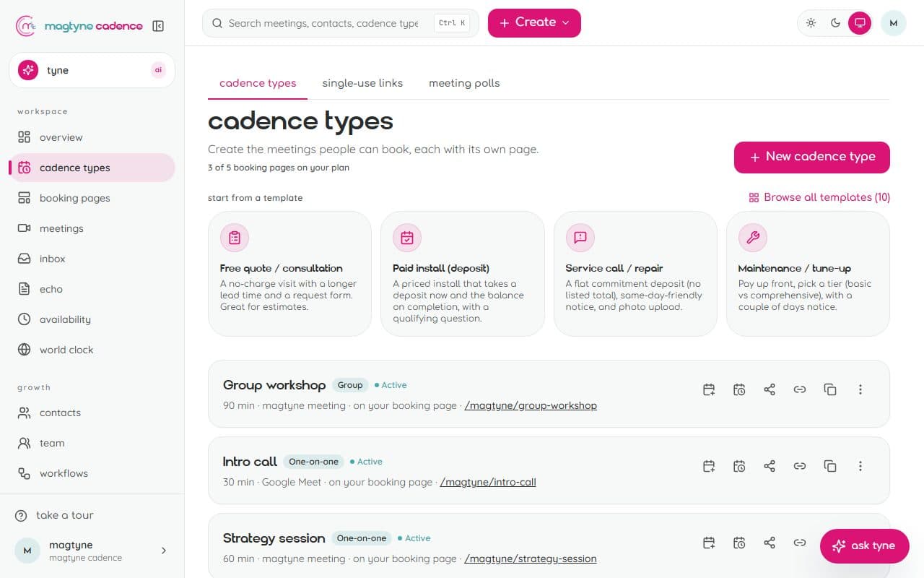Share the Strategy session cadence type
Image resolution: width=924 pixels, height=578 pixels.
(770, 543)
